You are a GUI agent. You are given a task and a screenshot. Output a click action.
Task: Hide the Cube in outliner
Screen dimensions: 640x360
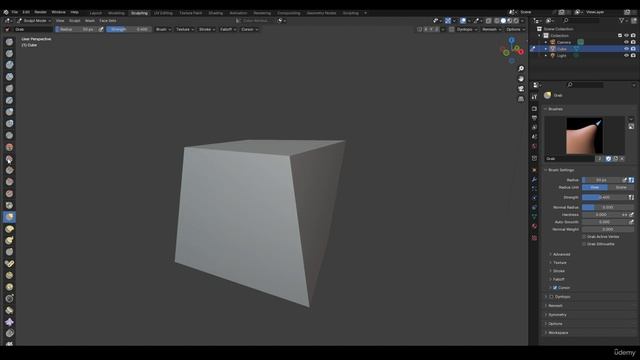pos(626,49)
